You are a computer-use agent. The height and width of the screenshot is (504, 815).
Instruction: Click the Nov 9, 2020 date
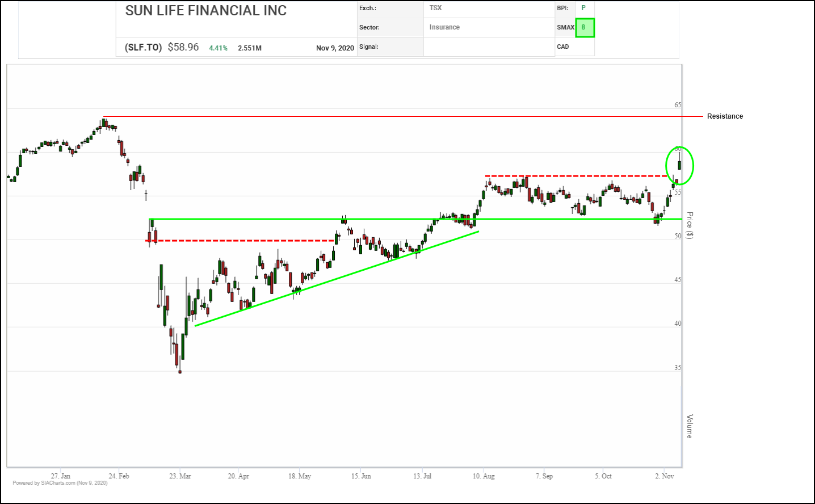point(335,48)
